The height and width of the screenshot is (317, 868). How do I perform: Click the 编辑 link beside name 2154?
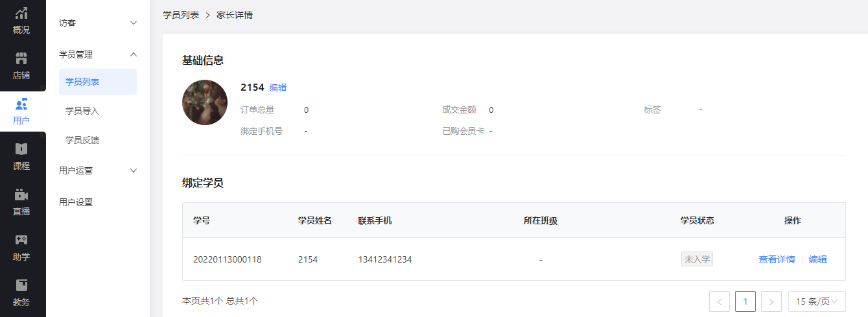tap(278, 88)
